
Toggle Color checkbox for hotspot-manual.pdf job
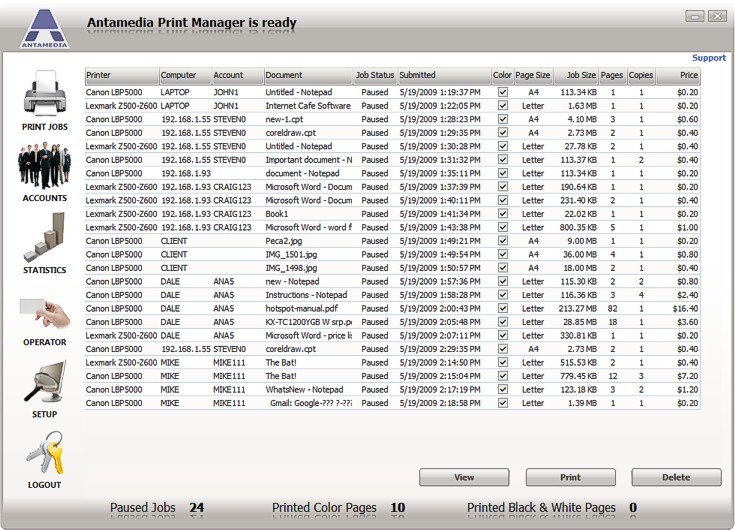502,308
